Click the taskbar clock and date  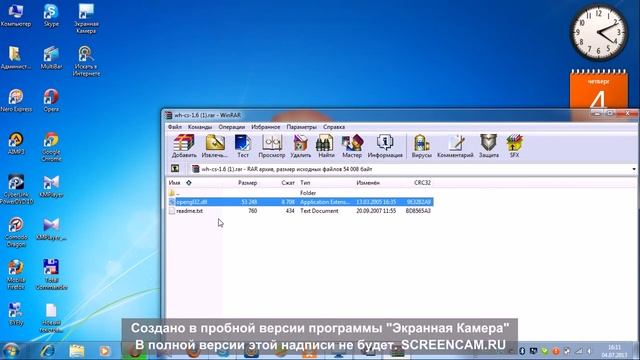point(614,351)
